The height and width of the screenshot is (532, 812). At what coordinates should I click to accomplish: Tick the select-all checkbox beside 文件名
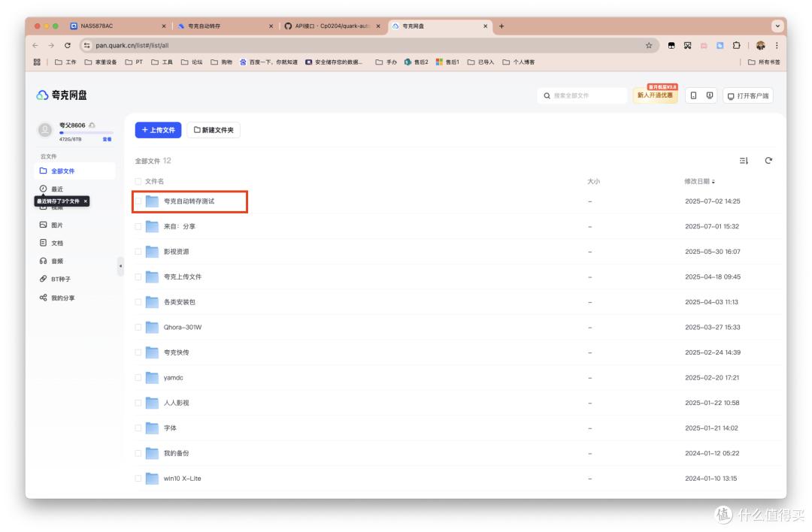(x=138, y=181)
